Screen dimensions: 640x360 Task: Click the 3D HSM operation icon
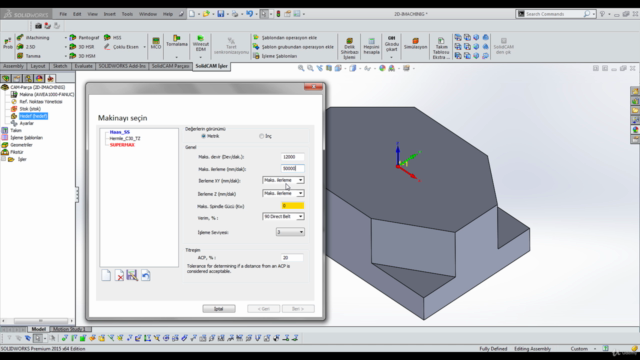coord(73,56)
